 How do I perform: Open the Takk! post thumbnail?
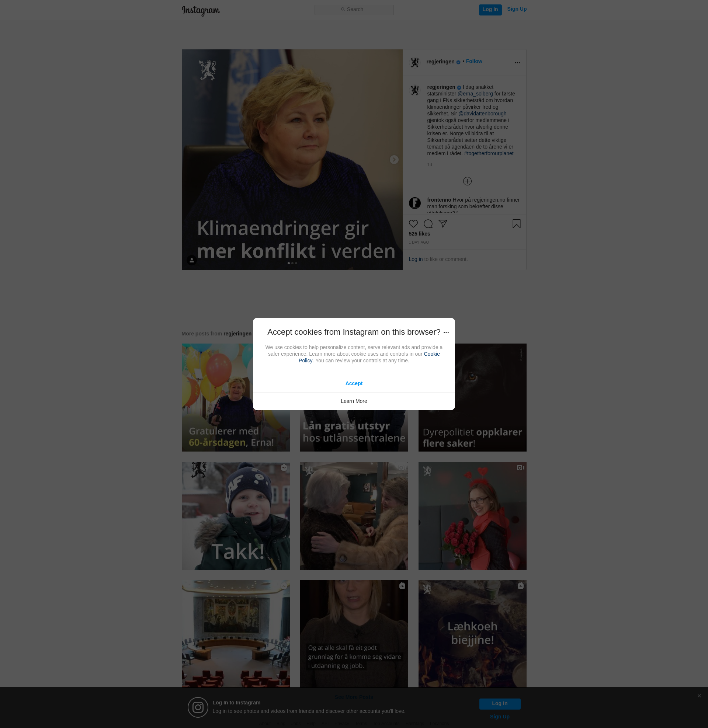pyautogui.click(x=235, y=516)
